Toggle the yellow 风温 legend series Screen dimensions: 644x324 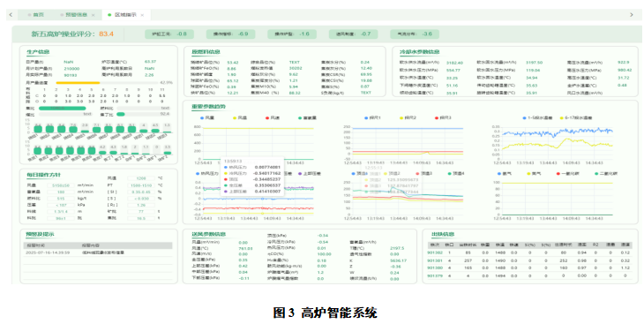click(x=240, y=118)
